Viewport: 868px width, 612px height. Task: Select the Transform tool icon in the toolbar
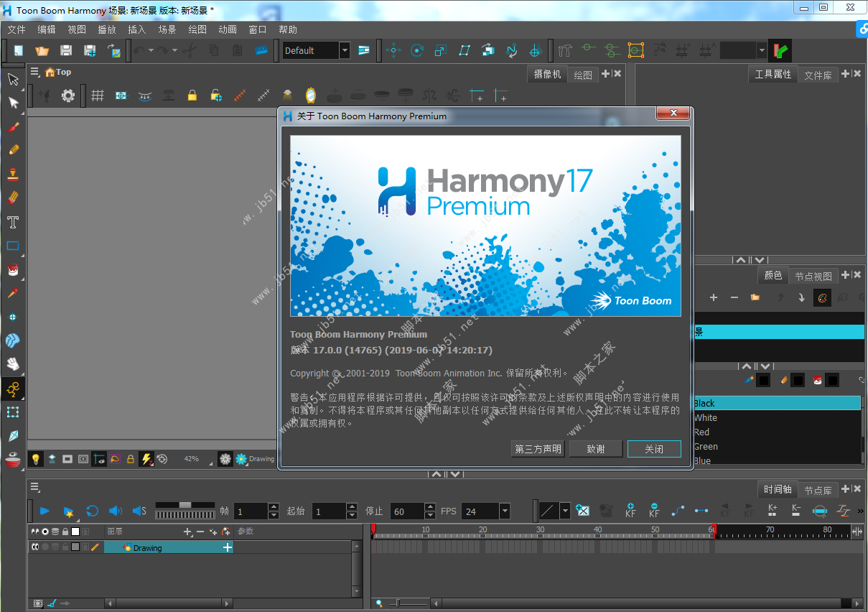click(x=13, y=103)
